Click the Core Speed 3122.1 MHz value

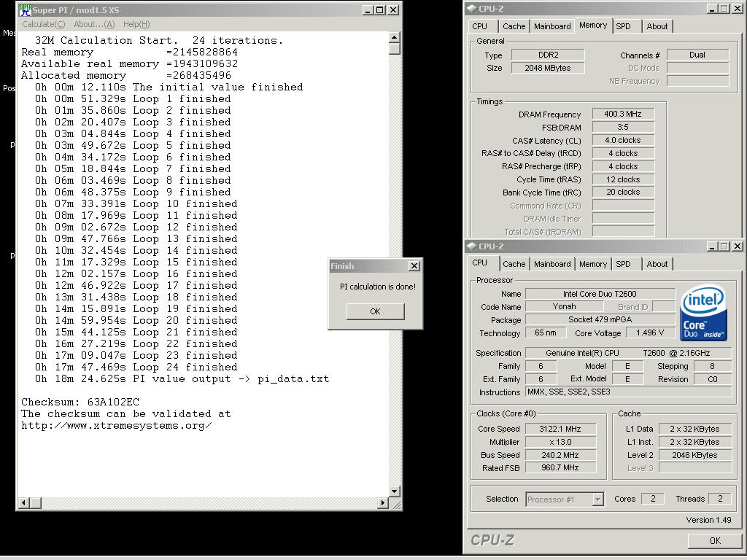coord(560,429)
